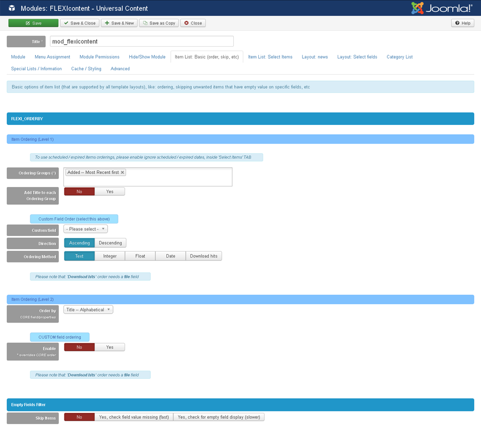Click Save & Close button
The height and width of the screenshot is (448, 481).
coord(80,23)
